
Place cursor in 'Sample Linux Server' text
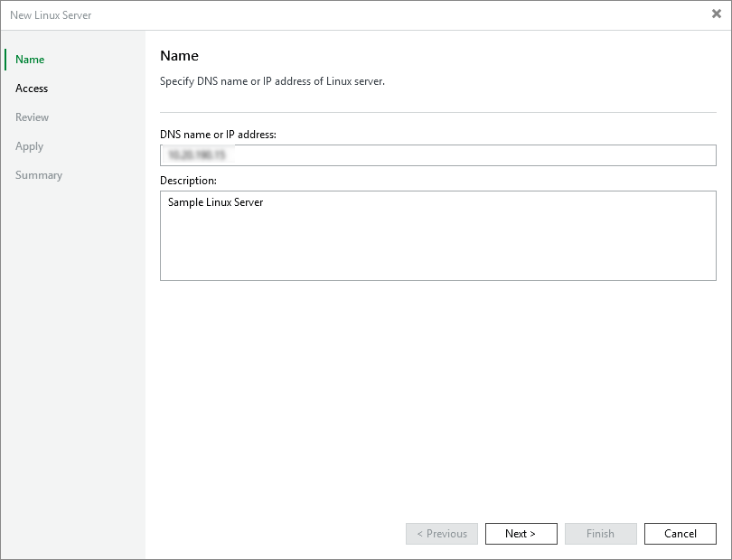215,202
